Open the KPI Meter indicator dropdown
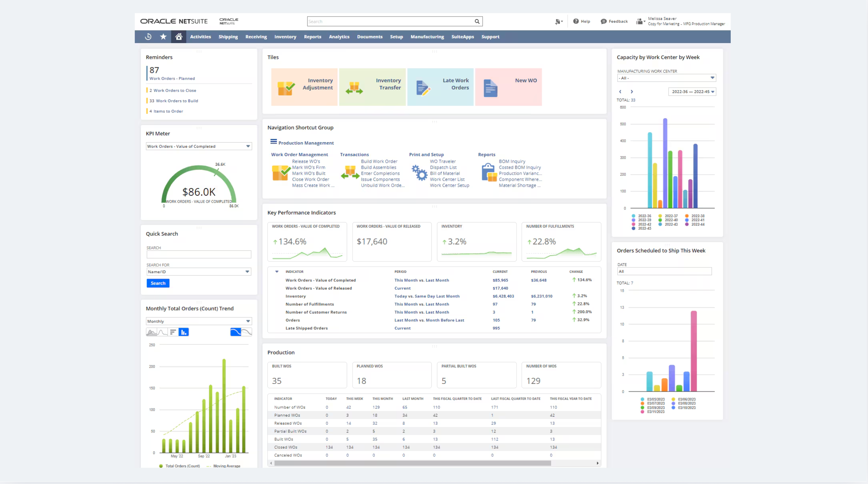Image resolution: width=868 pixels, height=484 pixels. (x=199, y=146)
